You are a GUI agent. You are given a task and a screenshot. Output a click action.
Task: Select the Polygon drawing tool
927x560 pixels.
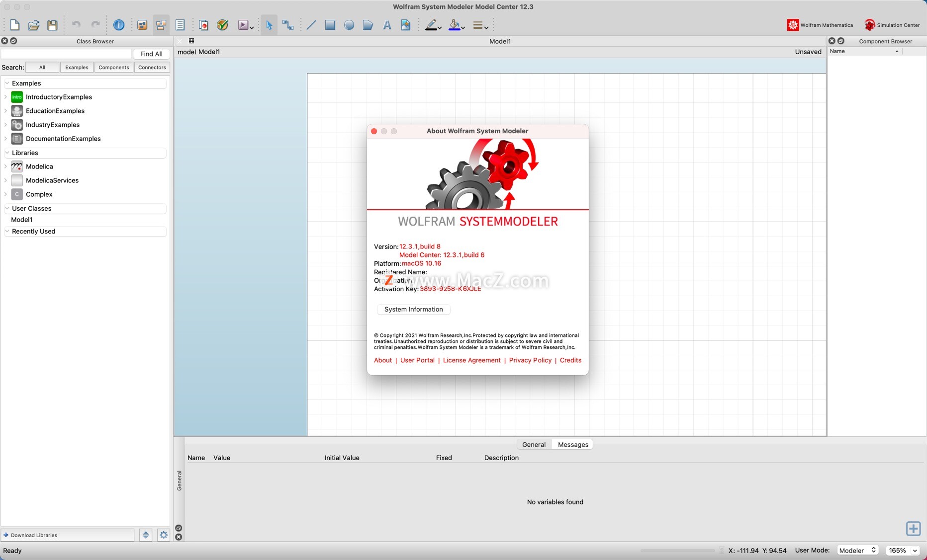click(368, 25)
